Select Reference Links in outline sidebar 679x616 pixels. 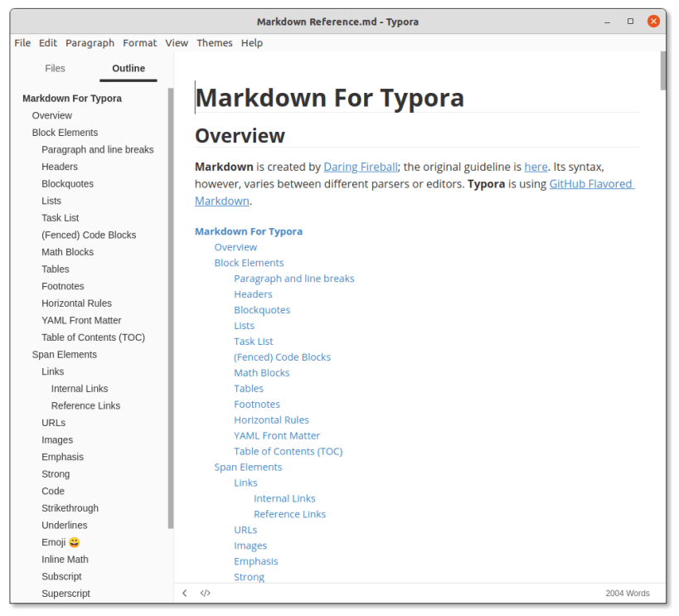[85, 406]
